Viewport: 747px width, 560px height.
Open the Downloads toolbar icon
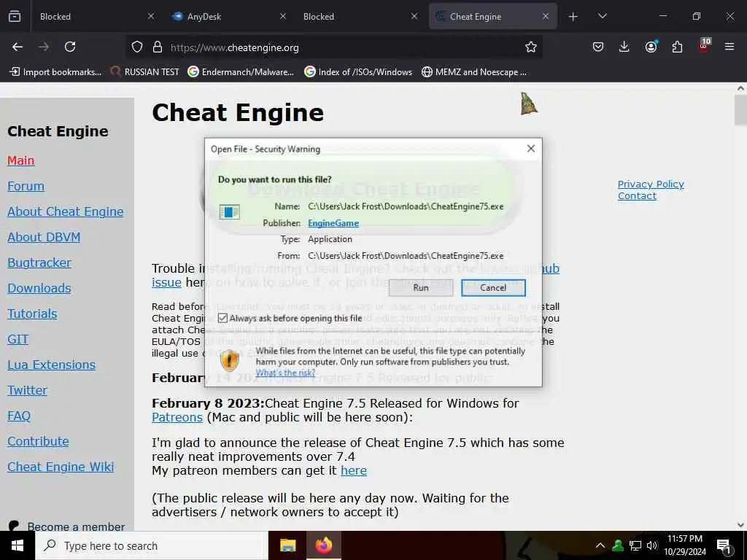(x=624, y=47)
